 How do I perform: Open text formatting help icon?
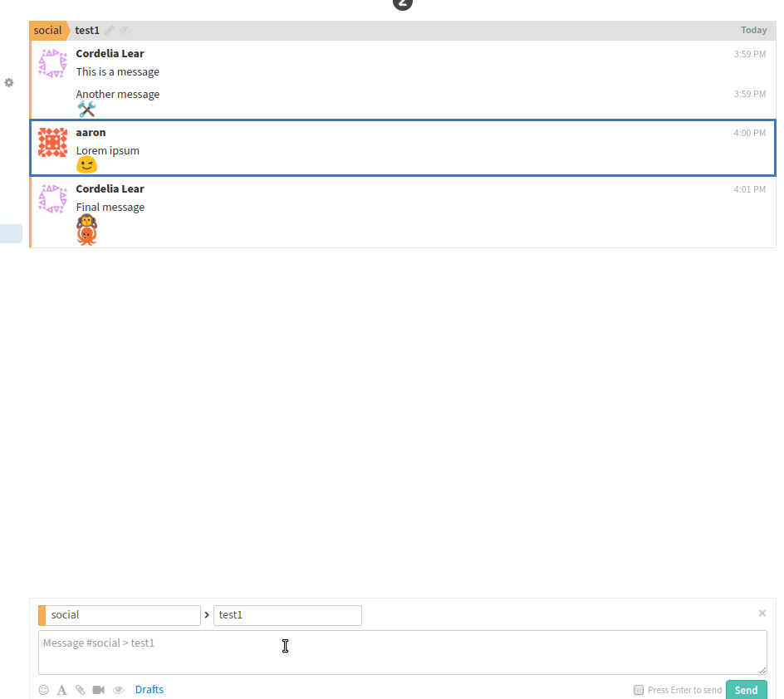point(61,690)
